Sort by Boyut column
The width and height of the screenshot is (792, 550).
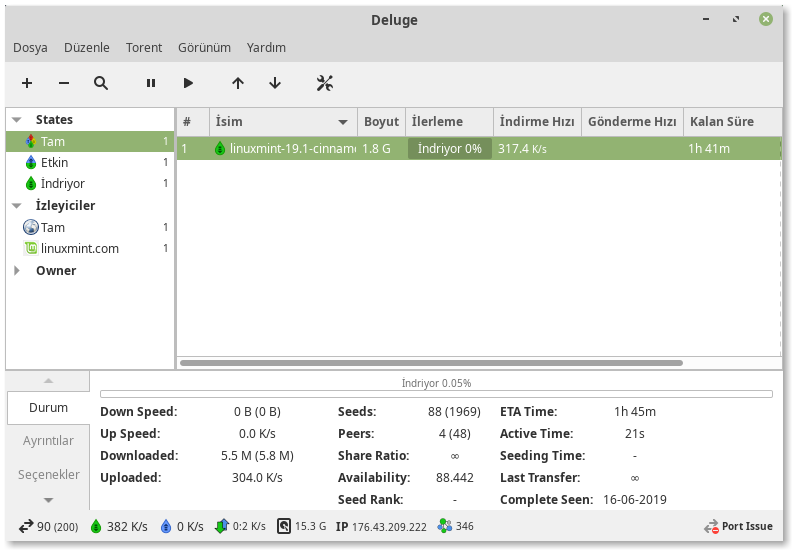[381, 122]
